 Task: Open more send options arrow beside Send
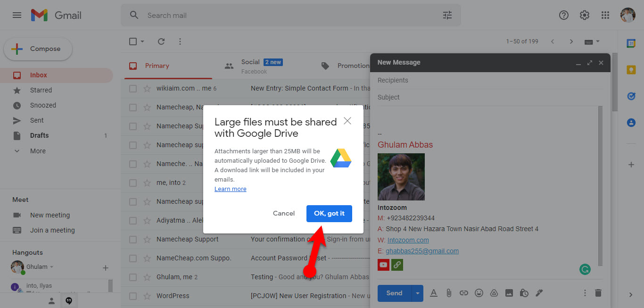click(x=417, y=293)
